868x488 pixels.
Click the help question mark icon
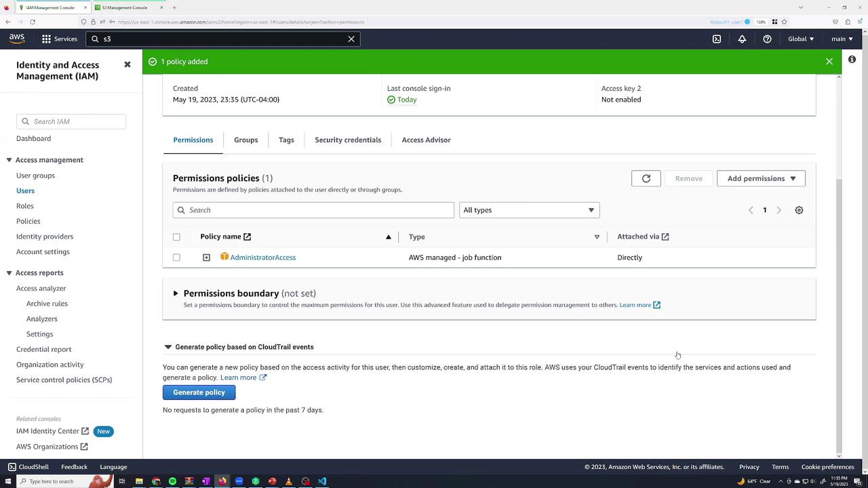[x=767, y=39]
